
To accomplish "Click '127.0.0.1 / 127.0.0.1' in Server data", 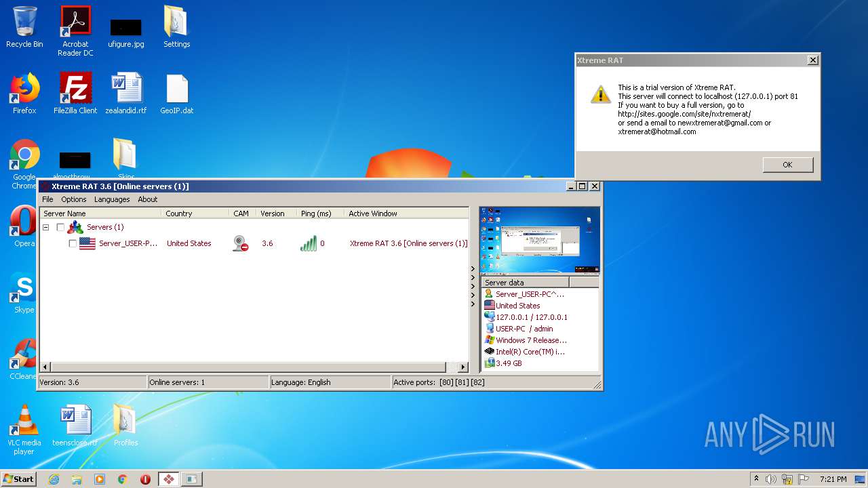I will (x=532, y=317).
